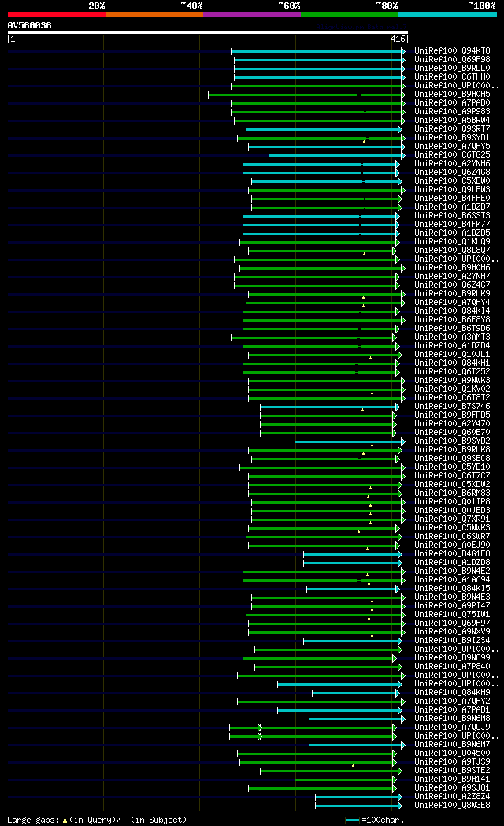This screenshot has height=826, width=504.
Task: Select the UniRef100_Q7XR91 label
Action: (x=452, y=519)
